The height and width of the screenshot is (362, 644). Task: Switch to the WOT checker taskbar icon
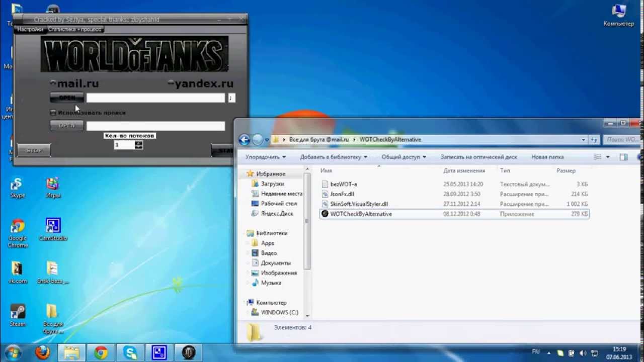[188, 352]
